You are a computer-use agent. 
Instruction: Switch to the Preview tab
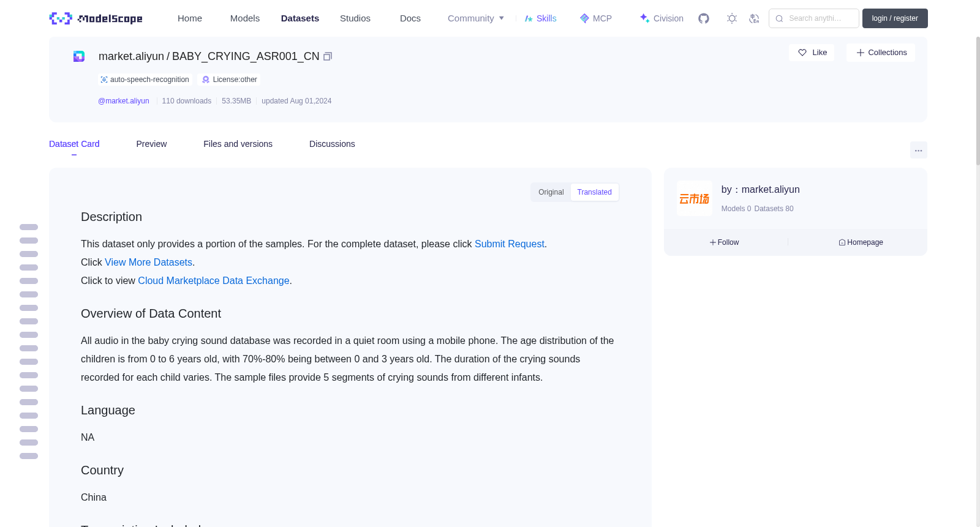(151, 144)
